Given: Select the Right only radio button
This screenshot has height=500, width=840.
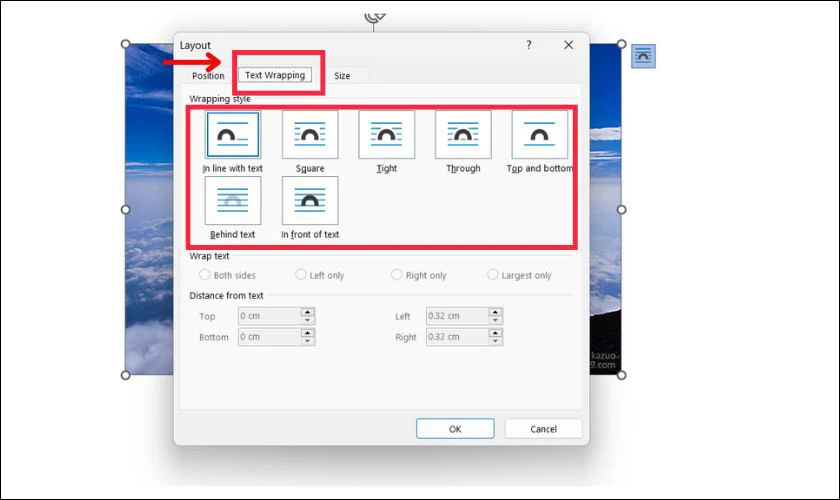Looking at the screenshot, I should pos(396,274).
